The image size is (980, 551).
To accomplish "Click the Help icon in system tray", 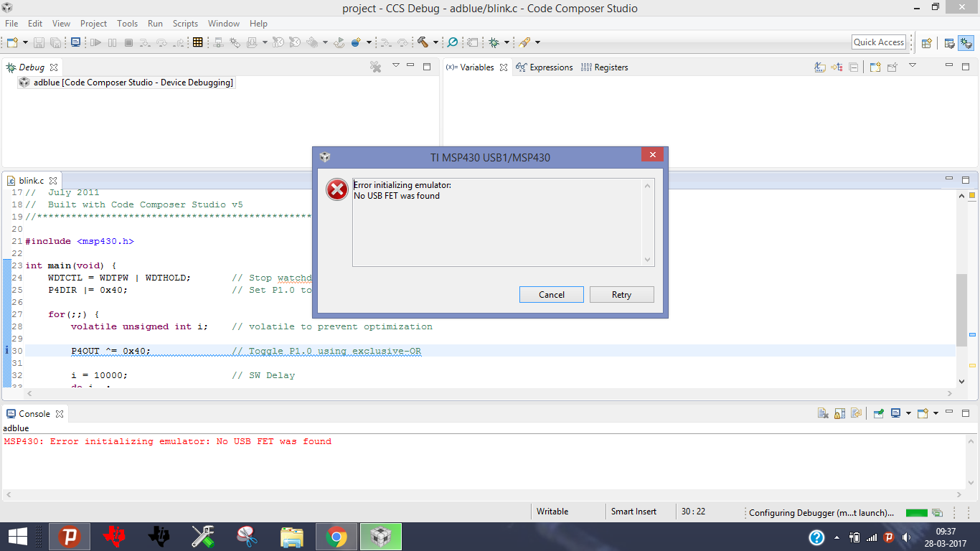I will (x=816, y=537).
